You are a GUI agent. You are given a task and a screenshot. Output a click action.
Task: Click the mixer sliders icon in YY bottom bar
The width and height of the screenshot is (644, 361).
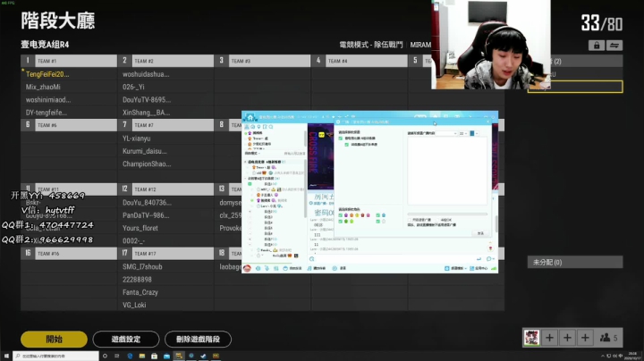coord(276,268)
